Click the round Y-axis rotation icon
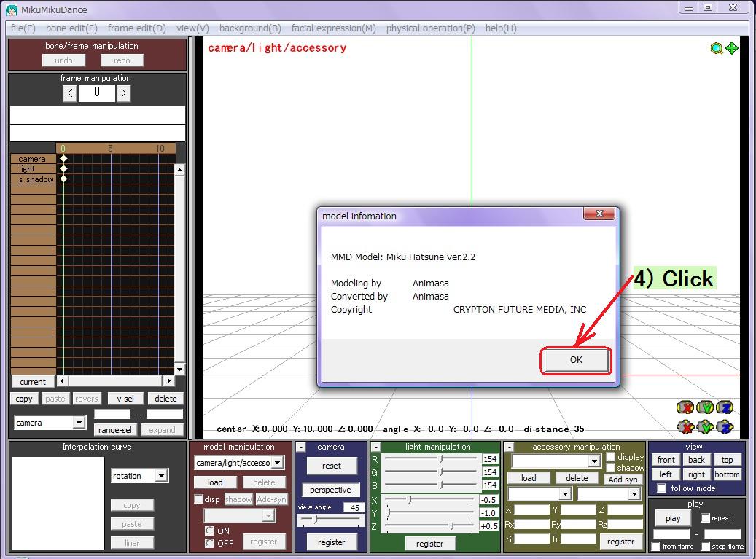 point(705,407)
